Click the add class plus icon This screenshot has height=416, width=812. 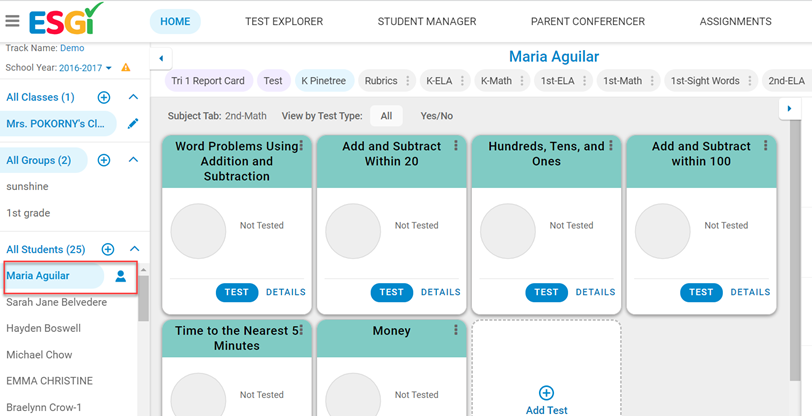point(104,97)
